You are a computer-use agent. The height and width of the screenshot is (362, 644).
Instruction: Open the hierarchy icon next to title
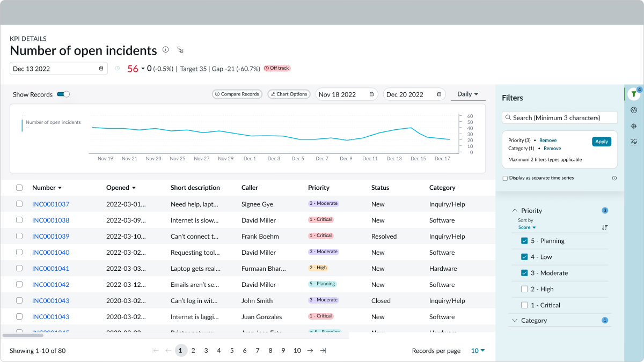pos(180,50)
